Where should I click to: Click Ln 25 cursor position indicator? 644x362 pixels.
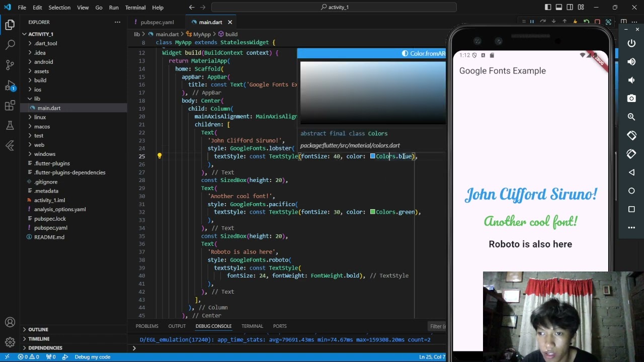click(x=432, y=357)
